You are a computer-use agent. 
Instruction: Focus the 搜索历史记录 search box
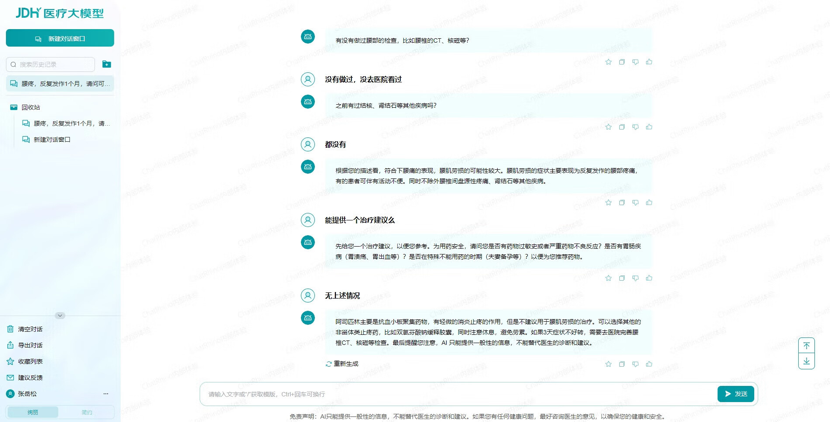(x=50, y=64)
